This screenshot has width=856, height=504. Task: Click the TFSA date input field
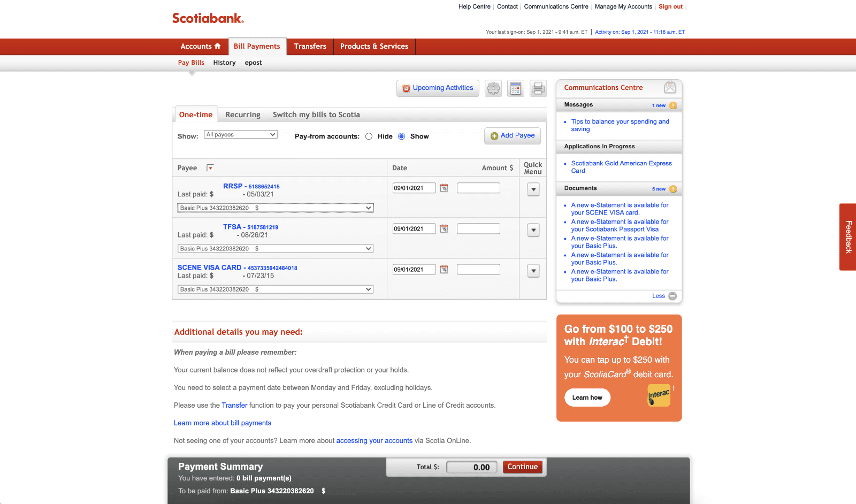tap(414, 229)
